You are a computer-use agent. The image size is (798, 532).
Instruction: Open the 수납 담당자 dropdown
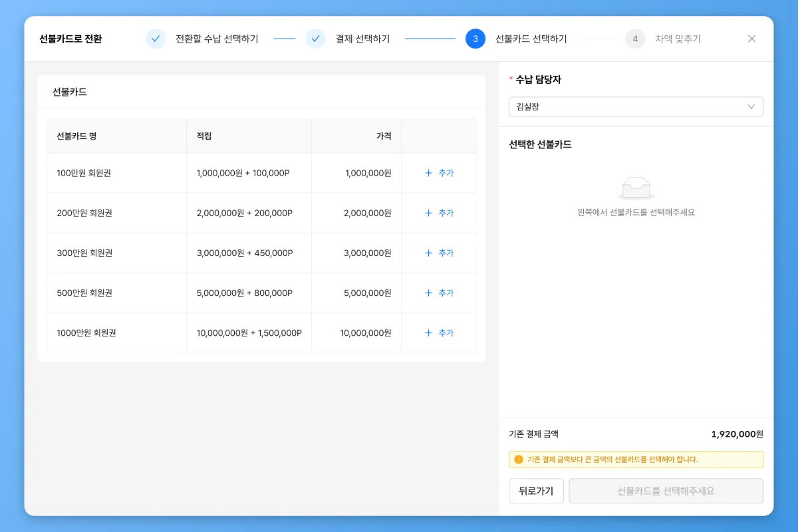click(635, 106)
